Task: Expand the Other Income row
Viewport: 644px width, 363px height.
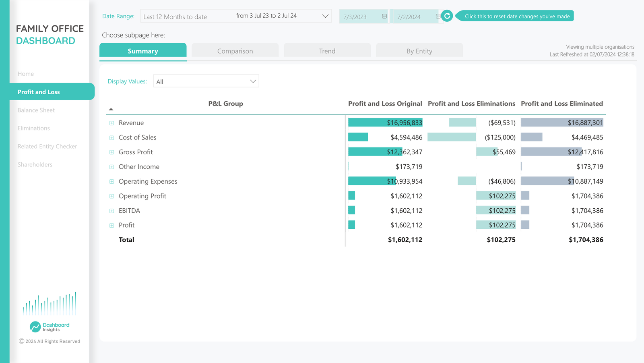Action: tap(112, 167)
